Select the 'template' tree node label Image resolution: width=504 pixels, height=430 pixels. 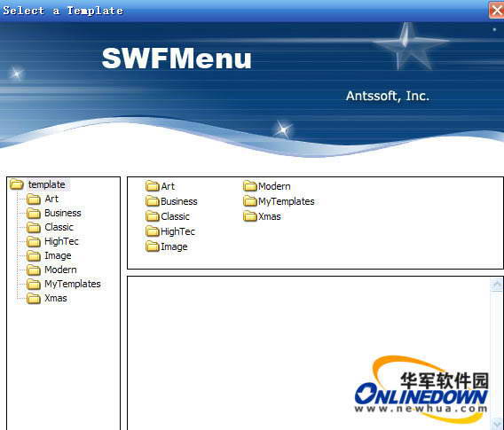tap(47, 184)
